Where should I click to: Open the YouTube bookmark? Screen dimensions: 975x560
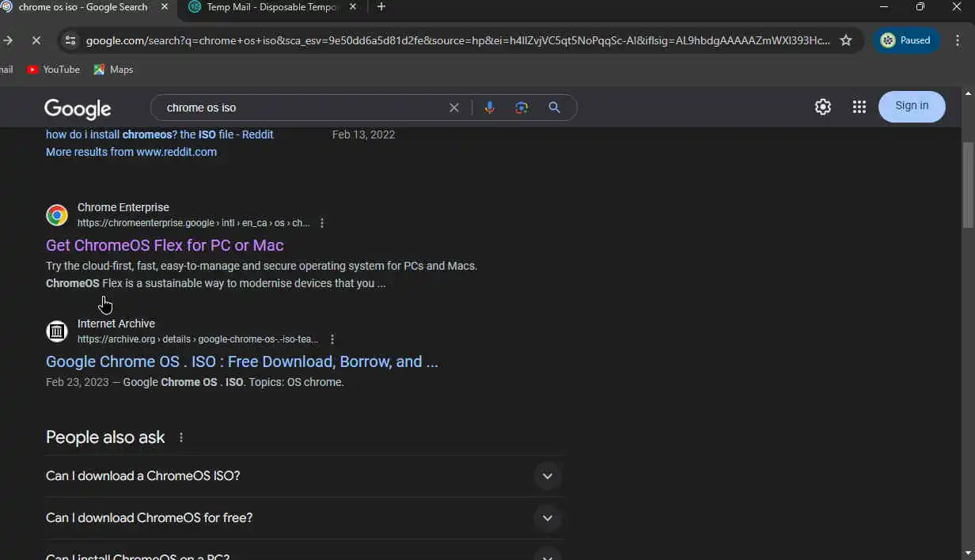(53, 70)
